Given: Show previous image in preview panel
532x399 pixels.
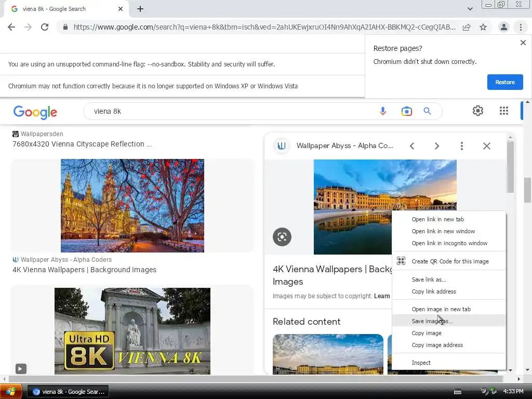Looking at the screenshot, I should tap(412, 146).
